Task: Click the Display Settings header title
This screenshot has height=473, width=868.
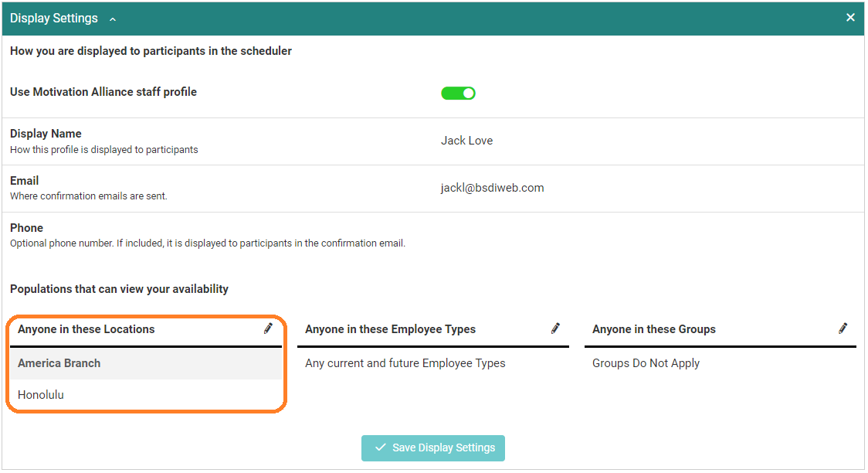Action: pos(54,19)
